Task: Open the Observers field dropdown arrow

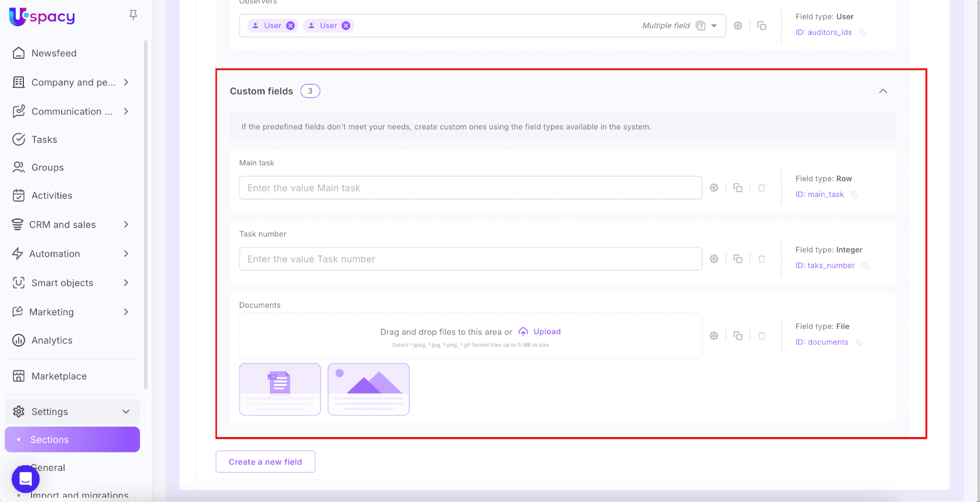Action: coord(714,26)
